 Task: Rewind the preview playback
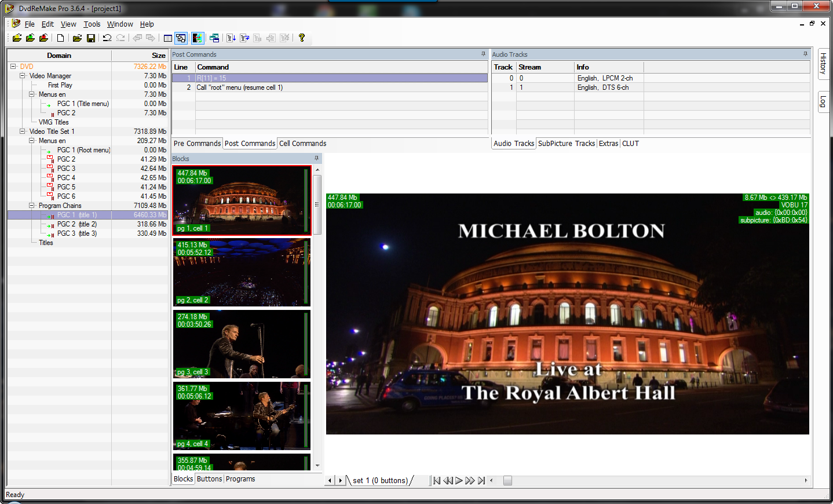point(448,480)
